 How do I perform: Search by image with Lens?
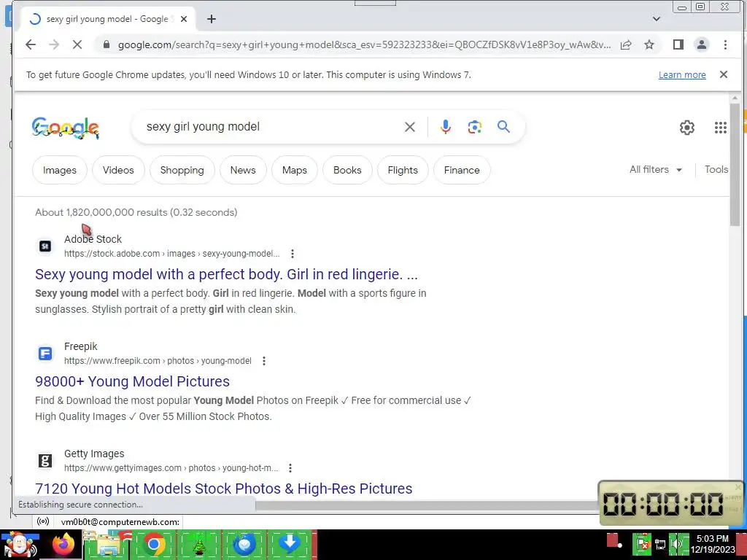tap(474, 127)
